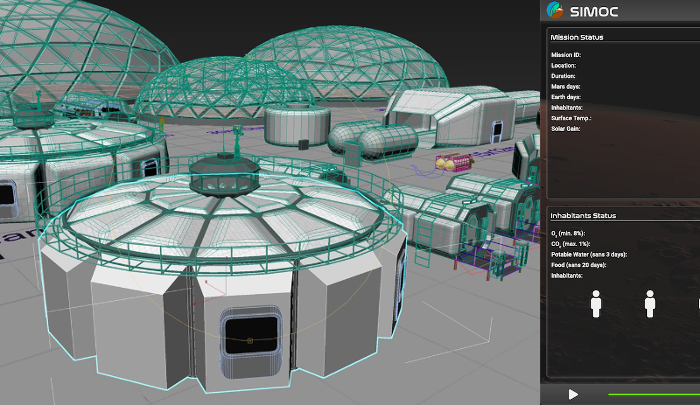Image resolution: width=700 pixels, height=405 pixels.
Task: Click the second inhabitant figure icon
Action: tap(650, 304)
